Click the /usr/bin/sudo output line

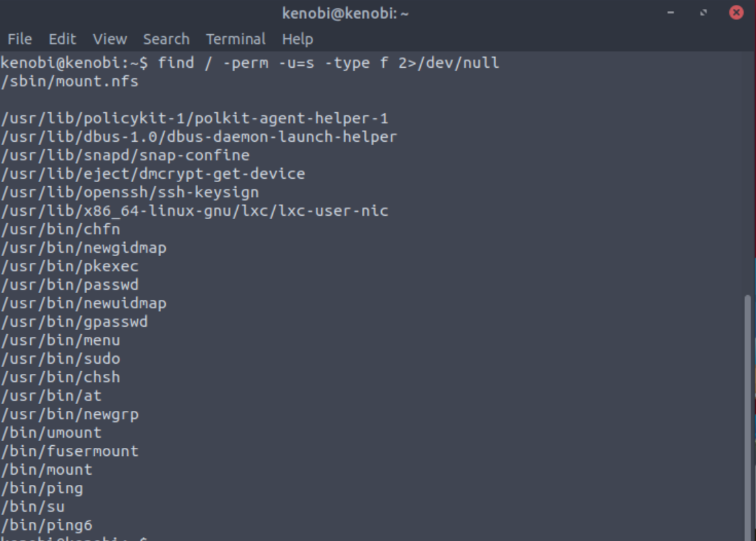click(60, 359)
